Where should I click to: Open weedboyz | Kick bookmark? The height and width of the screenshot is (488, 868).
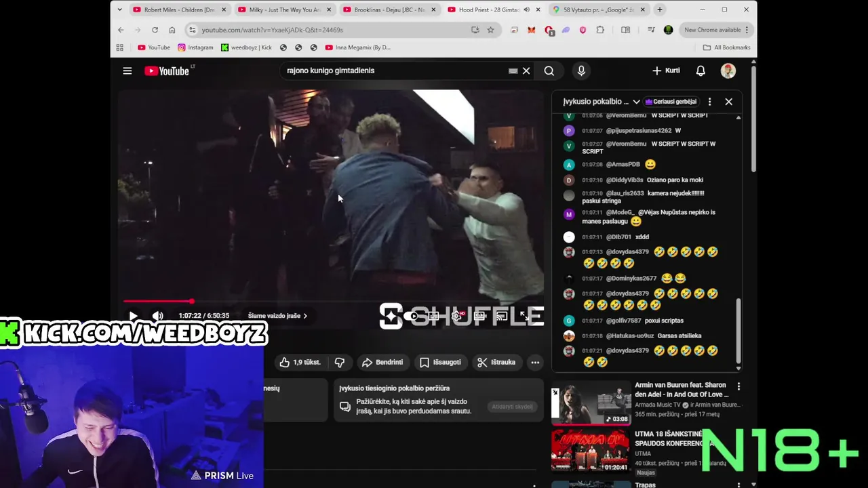pyautogui.click(x=246, y=47)
